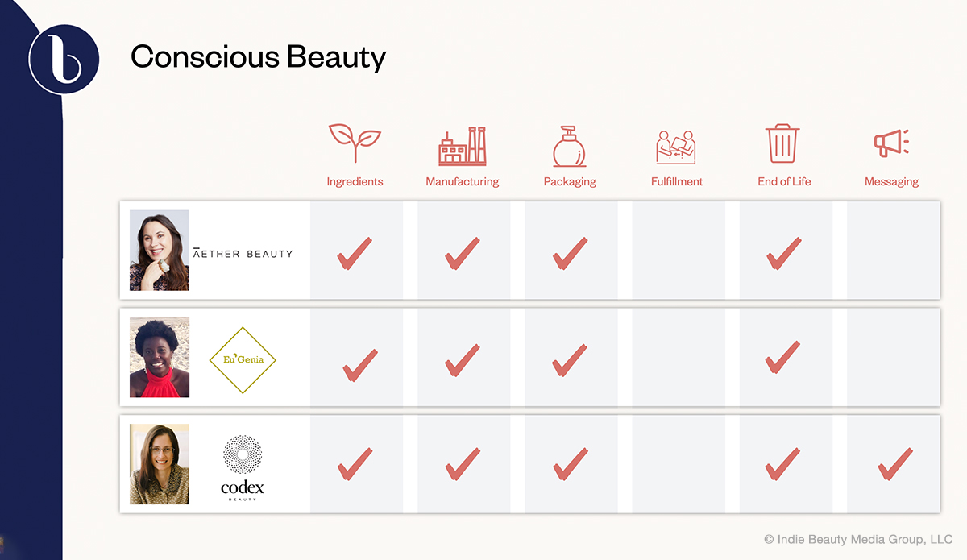This screenshot has width=967, height=560.
Task: Click EuGenia's Packaging checkmark
Action: 569,359
